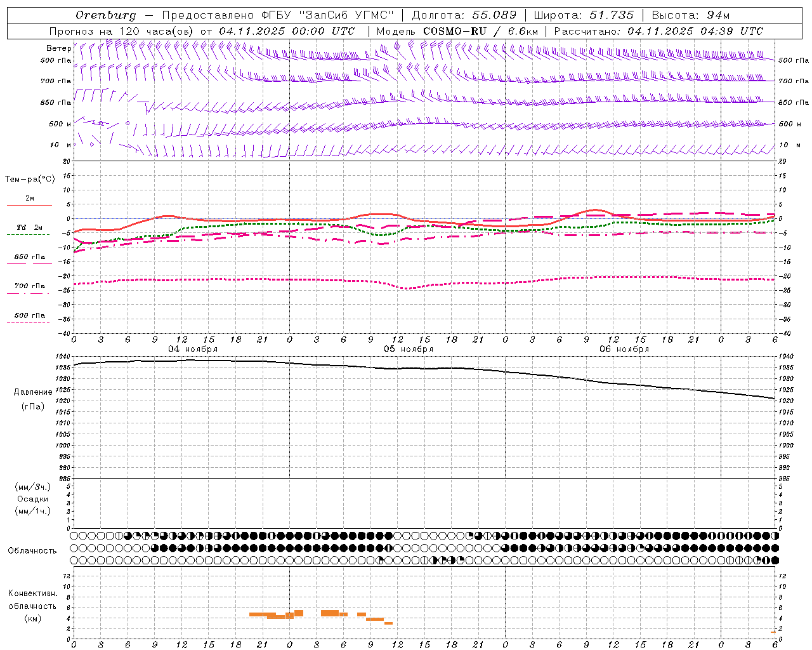
Task: Click the 'Ветер' wind panel label
Action: (58, 48)
